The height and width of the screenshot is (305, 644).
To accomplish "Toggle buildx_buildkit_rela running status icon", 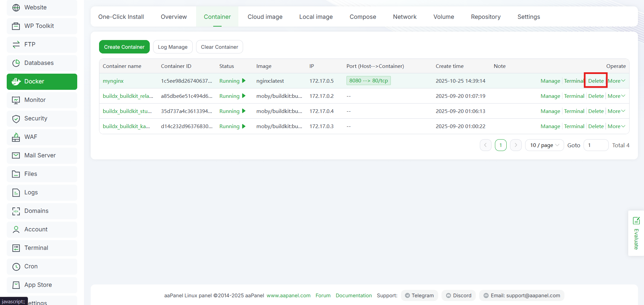I will [244, 96].
